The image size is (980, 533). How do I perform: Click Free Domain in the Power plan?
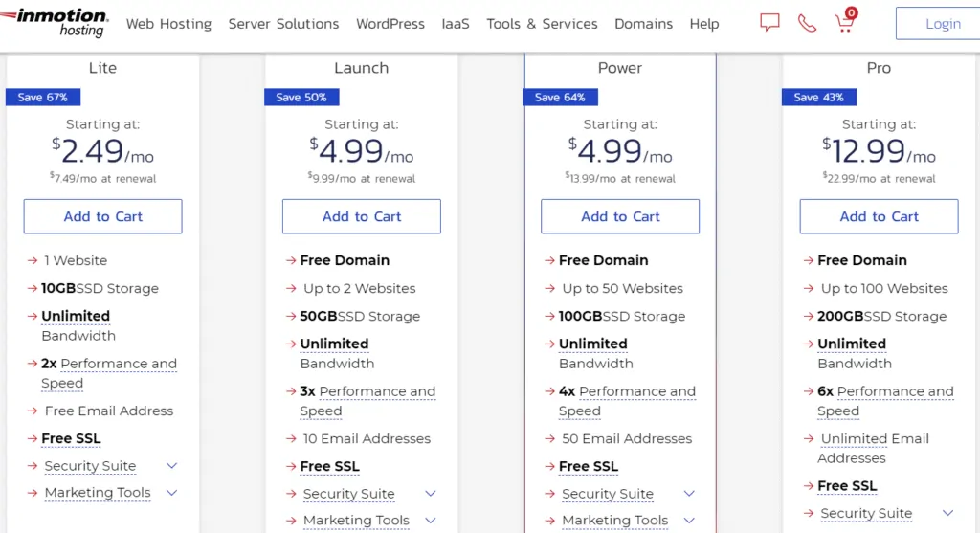pyautogui.click(x=603, y=260)
